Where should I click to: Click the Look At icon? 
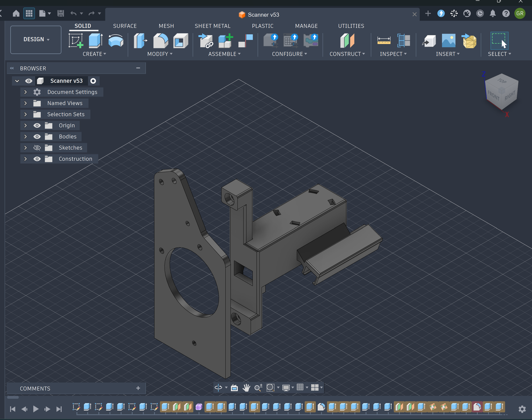234,388
